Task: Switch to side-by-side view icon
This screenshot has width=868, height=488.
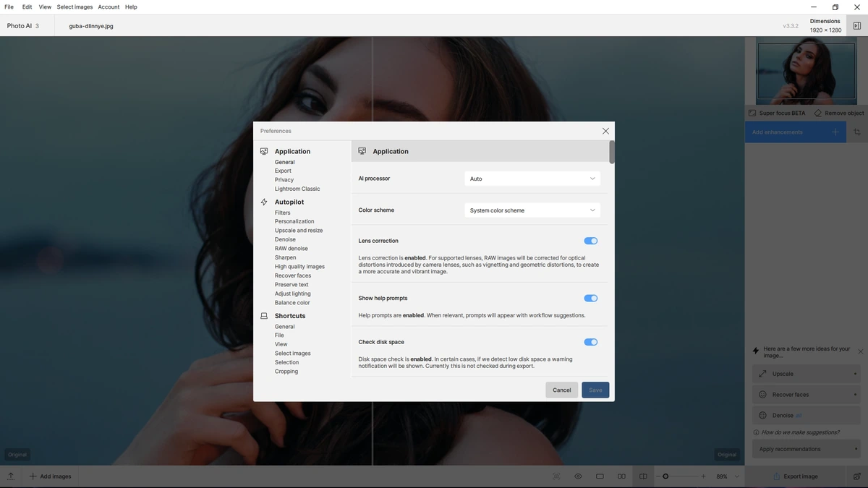Action: tap(621, 476)
